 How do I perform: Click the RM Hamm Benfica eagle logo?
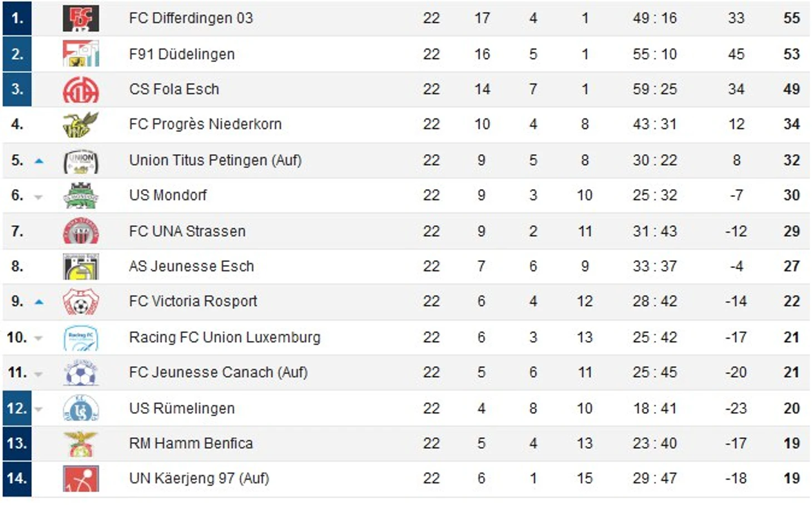(x=81, y=444)
